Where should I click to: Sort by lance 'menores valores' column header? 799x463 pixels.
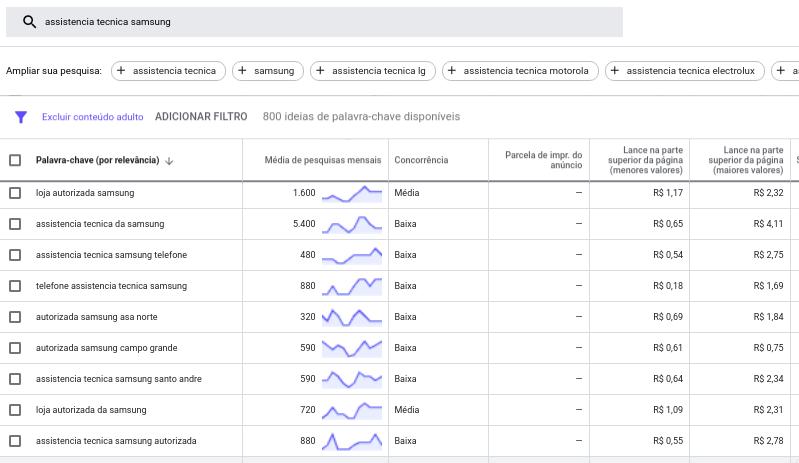645,160
